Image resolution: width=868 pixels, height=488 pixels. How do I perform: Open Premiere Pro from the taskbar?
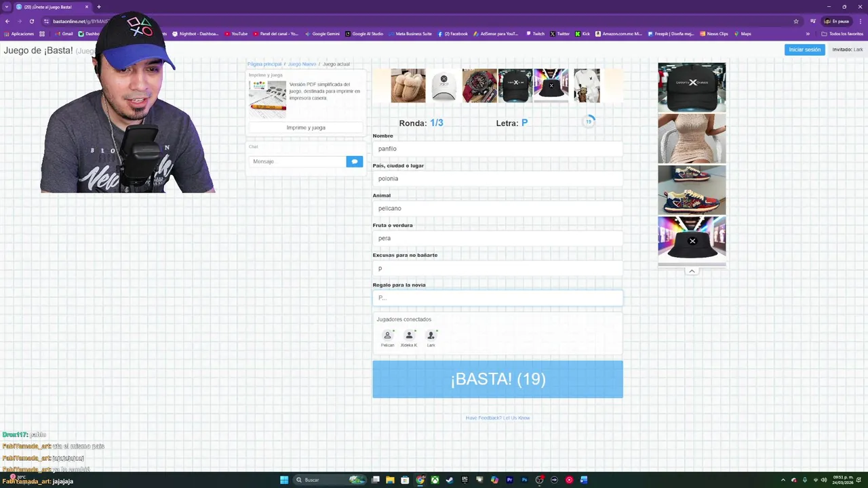pos(509,480)
